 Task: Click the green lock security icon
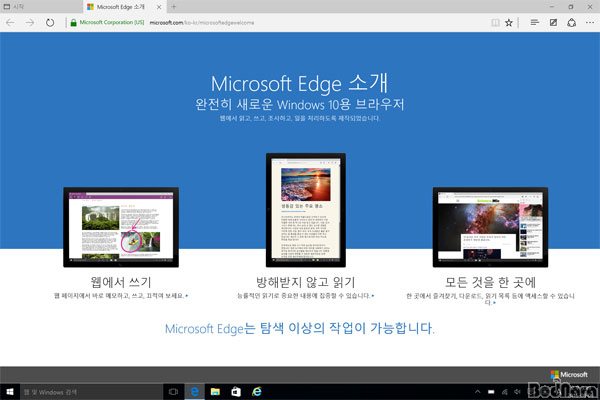tap(73, 23)
